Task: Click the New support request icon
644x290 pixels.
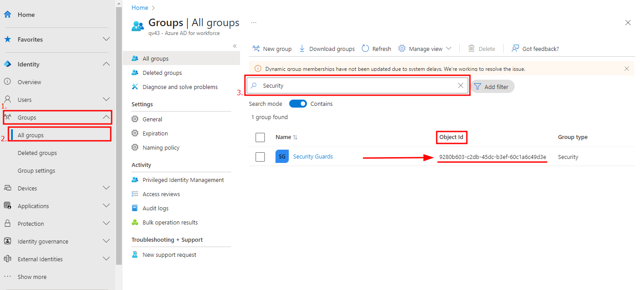Action: tap(135, 255)
